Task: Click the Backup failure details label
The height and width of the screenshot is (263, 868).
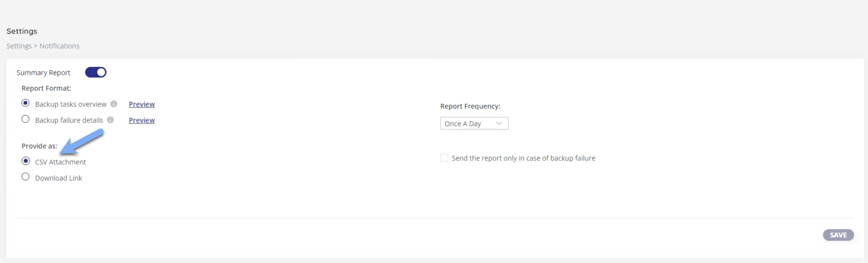Action: [x=69, y=120]
